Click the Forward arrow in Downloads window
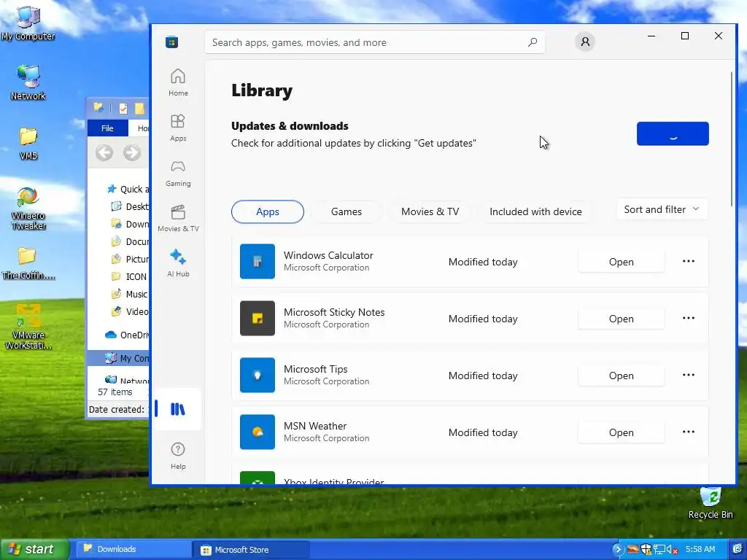 click(x=132, y=153)
